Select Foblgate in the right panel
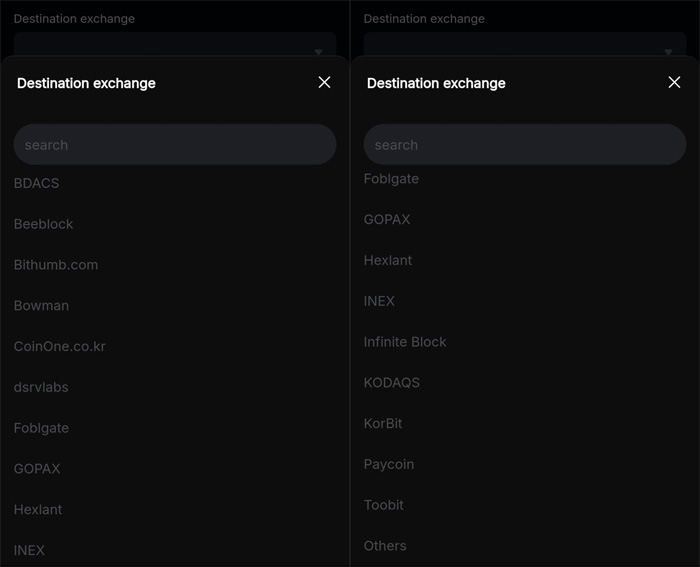This screenshot has width=700, height=567. 392,179
